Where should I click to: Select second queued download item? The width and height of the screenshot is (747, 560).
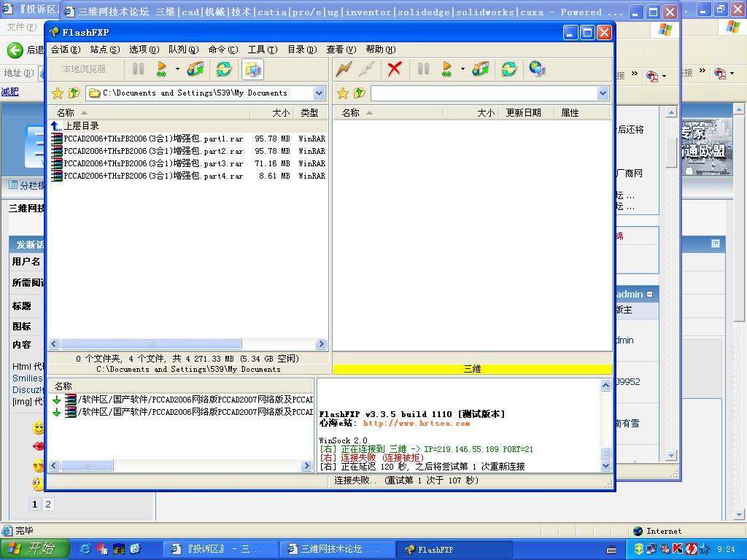click(x=182, y=412)
